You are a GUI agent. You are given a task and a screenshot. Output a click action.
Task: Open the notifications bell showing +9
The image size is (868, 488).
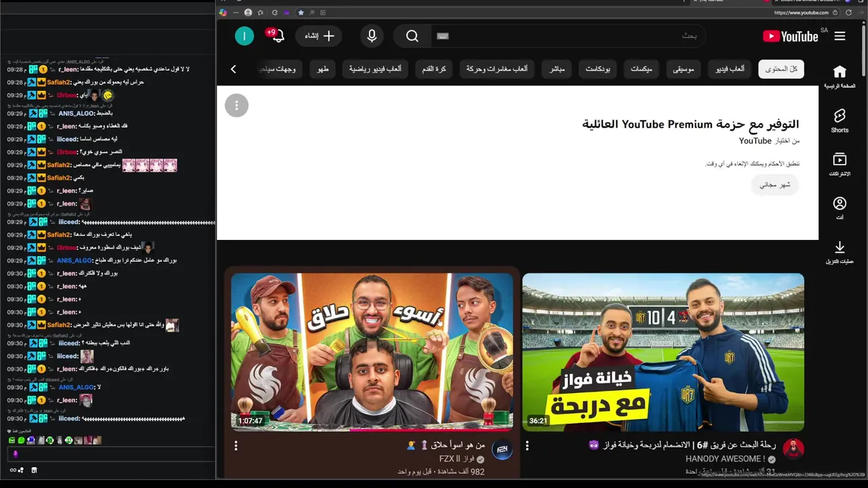(x=277, y=36)
